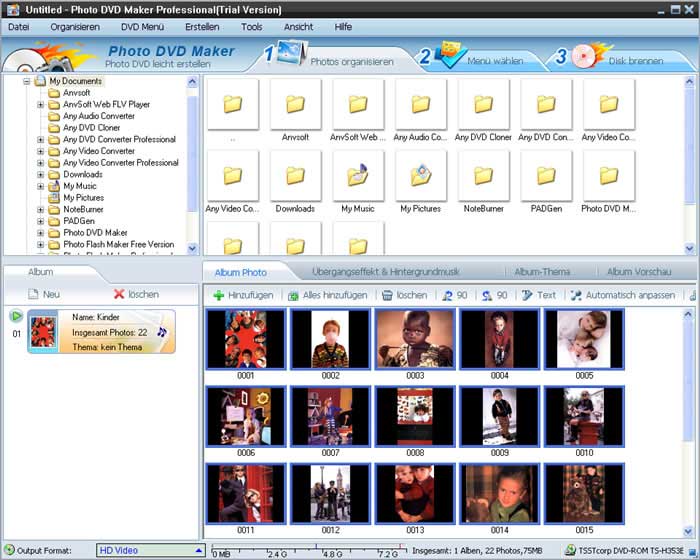Expand the NoteBurner tree node
Viewport: 700px width, 560px height.
pos(40,209)
